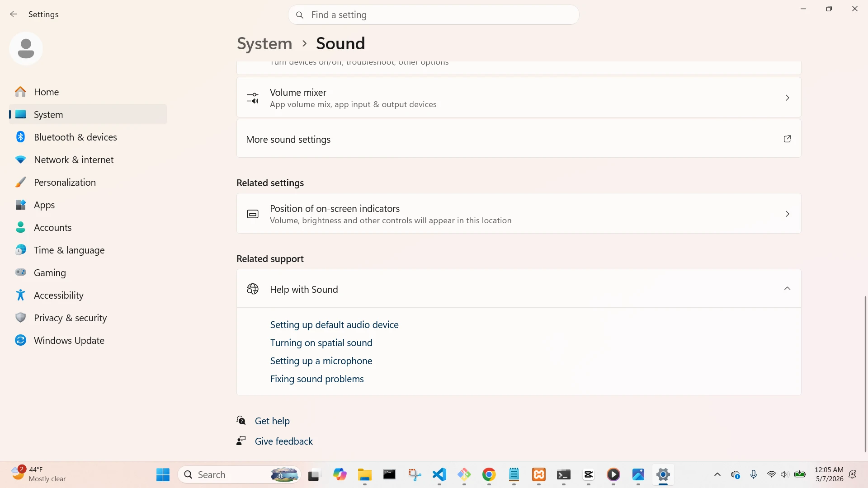868x488 pixels.
Task: Click the Give feedback icon
Action: (241, 441)
